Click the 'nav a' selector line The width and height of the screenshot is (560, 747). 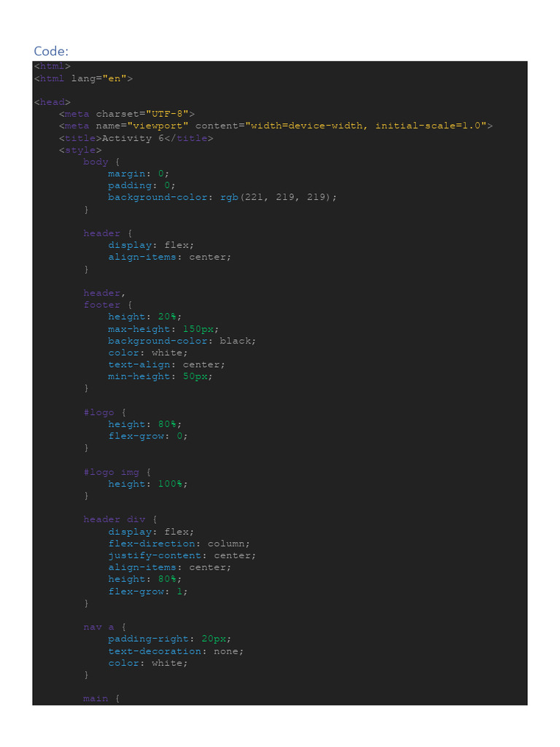pos(105,627)
